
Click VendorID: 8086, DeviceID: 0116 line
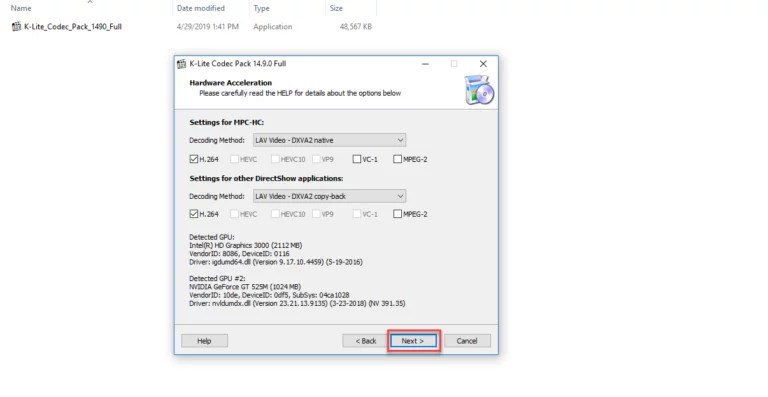click(x=239, y=254)
